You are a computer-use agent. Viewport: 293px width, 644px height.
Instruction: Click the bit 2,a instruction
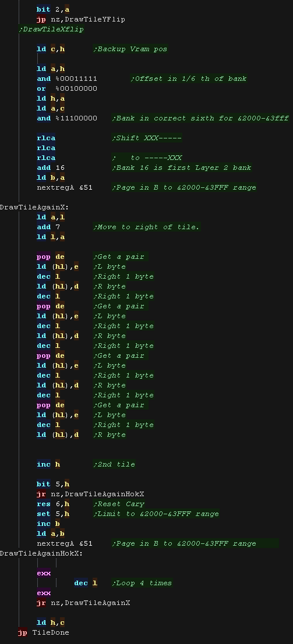point(53,9)
